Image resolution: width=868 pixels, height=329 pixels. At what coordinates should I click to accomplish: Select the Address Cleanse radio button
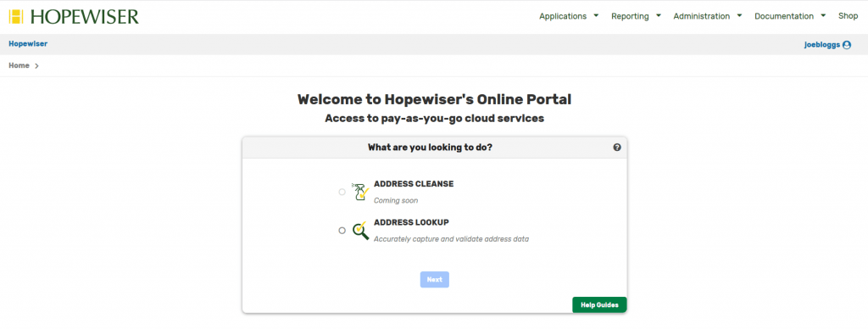point(342,192)
